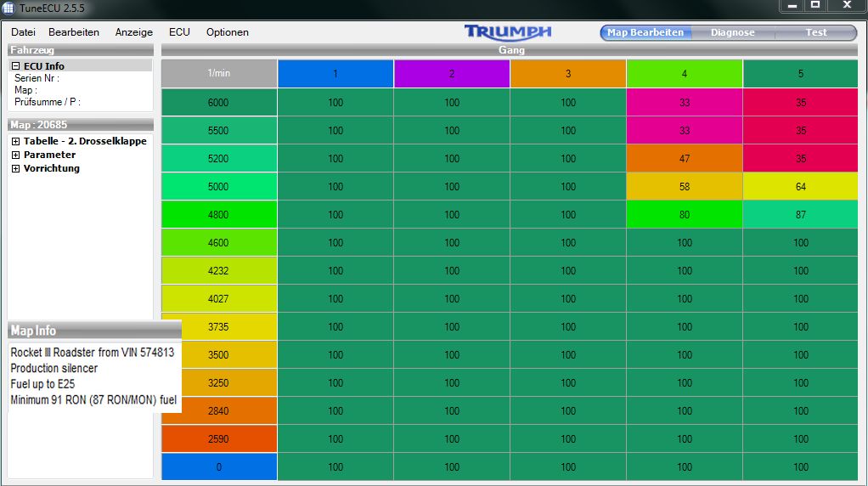Select the 6000 rpm row header
The image size is (868, 486).
219,103
